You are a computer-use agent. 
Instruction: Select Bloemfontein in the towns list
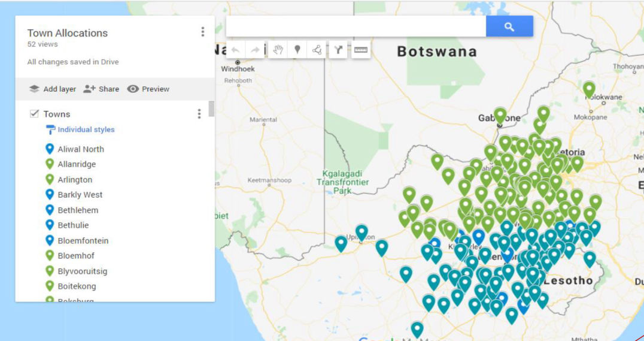click(x=83, y=241)
